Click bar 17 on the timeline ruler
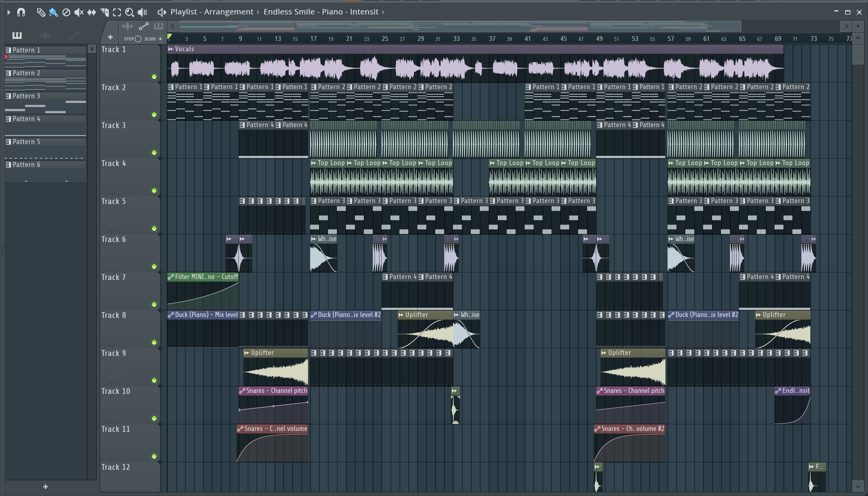This screenshot has width=868, height=496. 313,39
